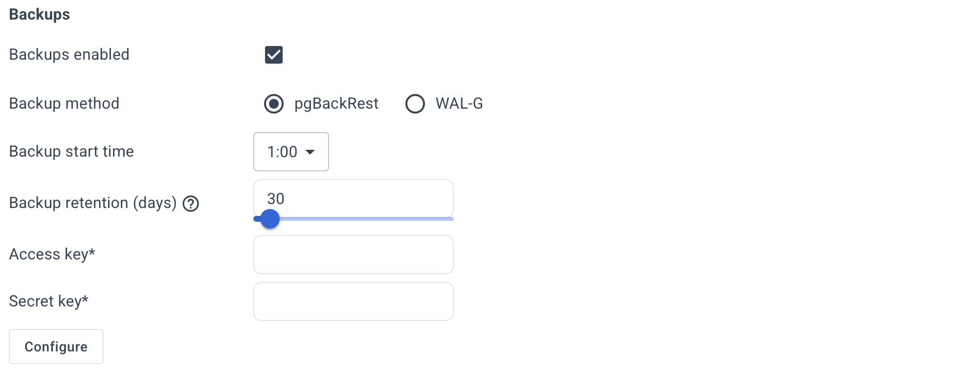Focus the Access key input field
This screenshot has width=980, height=372.
[353, 255]
